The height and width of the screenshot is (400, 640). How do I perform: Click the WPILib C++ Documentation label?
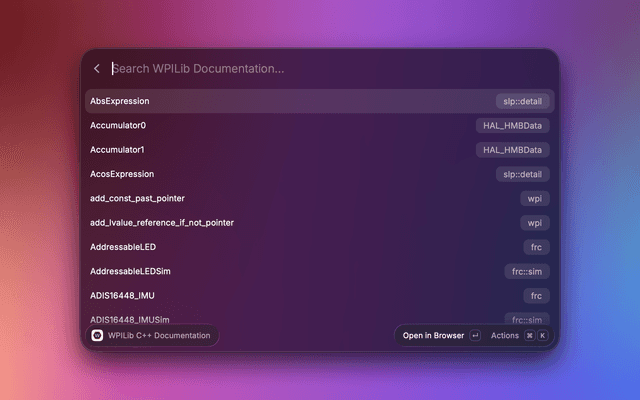pos(159,336)
